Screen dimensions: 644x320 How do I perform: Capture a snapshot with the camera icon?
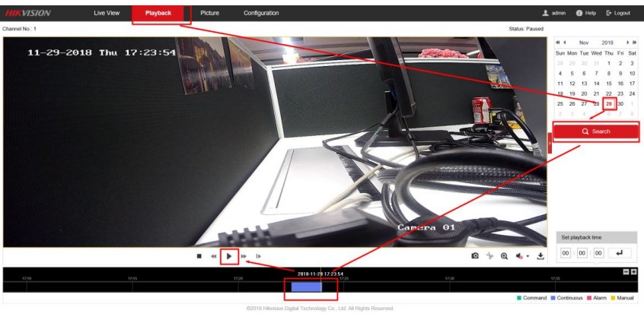(x=475, y=257)
